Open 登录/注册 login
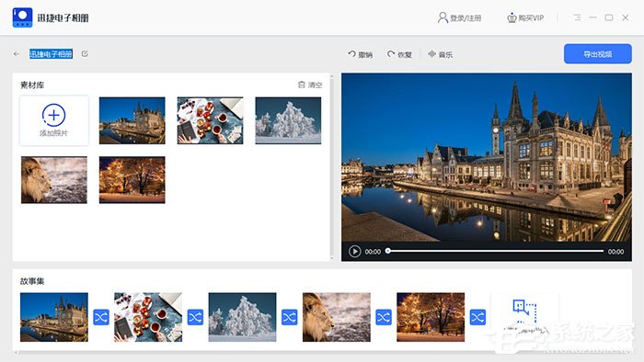 point(459,17)
